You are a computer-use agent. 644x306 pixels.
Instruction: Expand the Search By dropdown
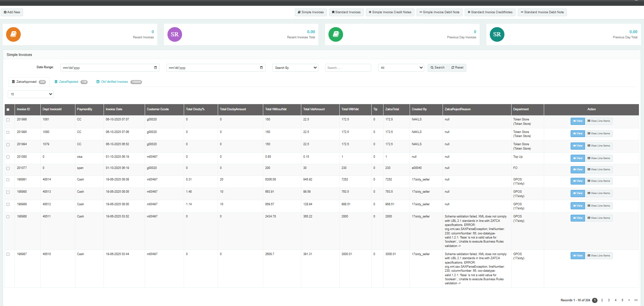click(x=295, y=68)
